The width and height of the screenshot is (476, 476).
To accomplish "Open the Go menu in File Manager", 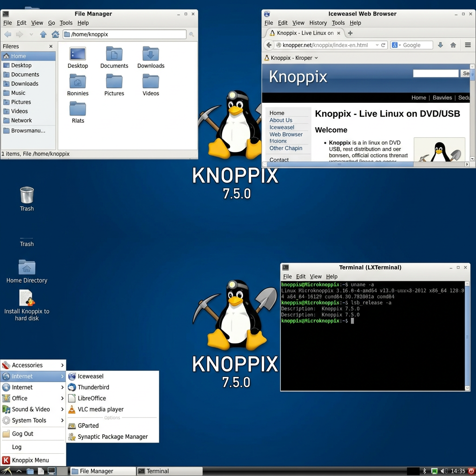I will [52, 23].
